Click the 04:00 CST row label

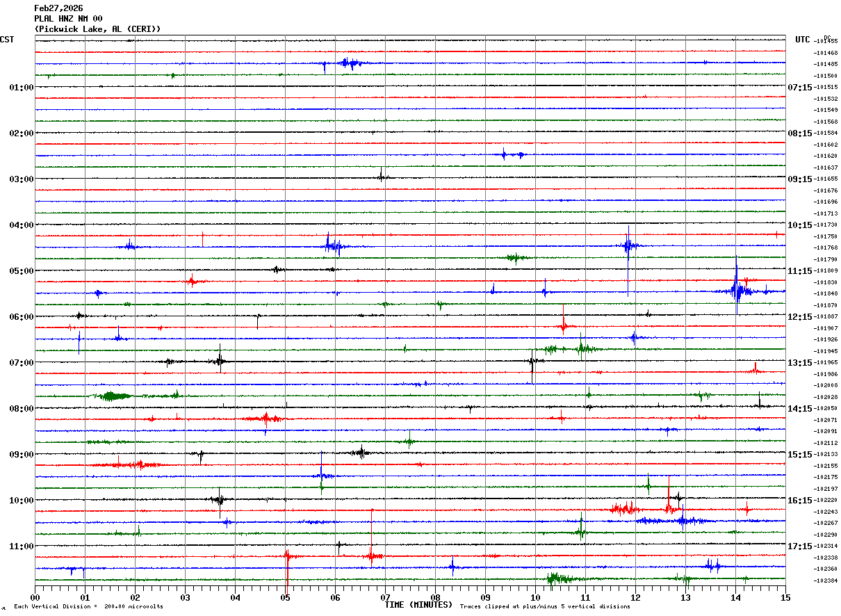(21, 225)
